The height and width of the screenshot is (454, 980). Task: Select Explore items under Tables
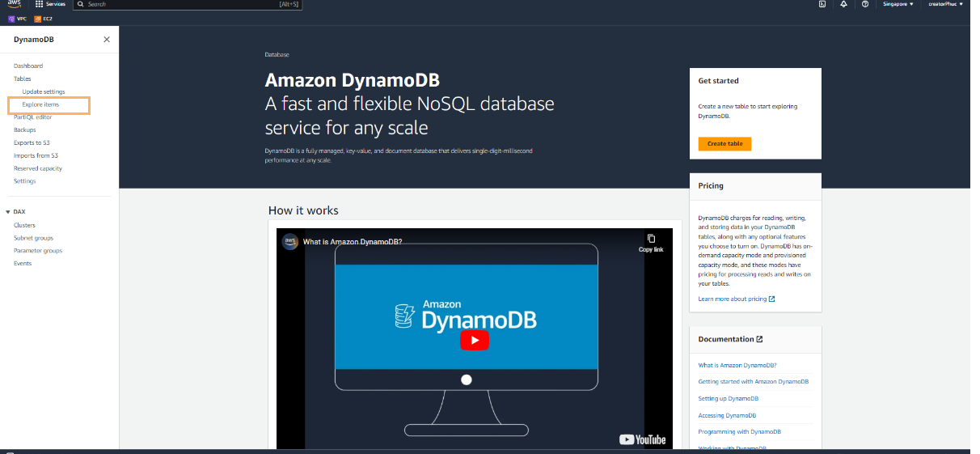point(40,104)
